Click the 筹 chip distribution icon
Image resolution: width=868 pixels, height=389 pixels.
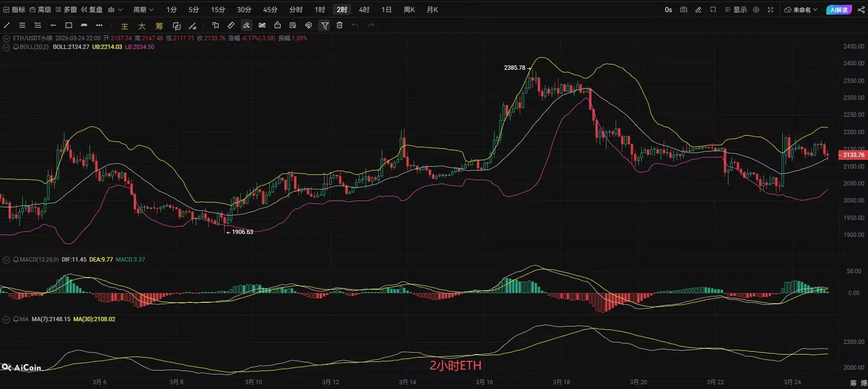click(x=159, y=26)
